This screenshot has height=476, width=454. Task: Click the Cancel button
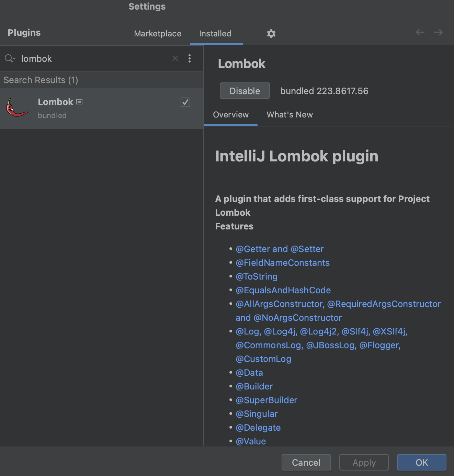coord(306,462)
